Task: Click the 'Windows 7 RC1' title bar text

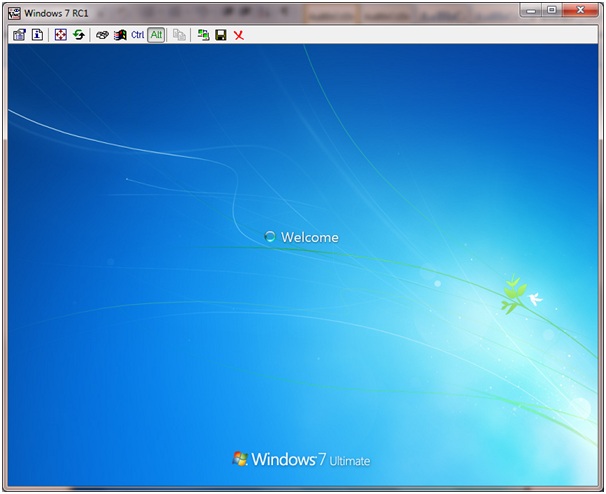Action: [x=56, y=13]
